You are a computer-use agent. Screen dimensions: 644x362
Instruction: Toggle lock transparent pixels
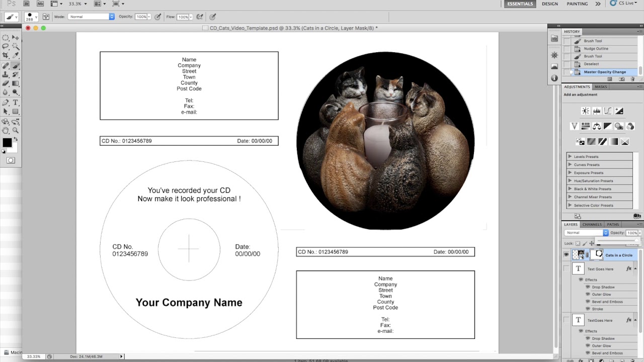578,243
